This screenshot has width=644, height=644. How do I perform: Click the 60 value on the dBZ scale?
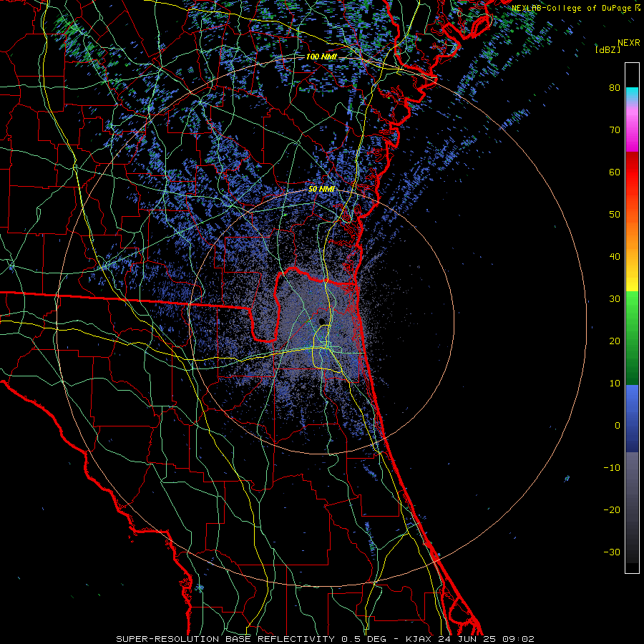615,172
